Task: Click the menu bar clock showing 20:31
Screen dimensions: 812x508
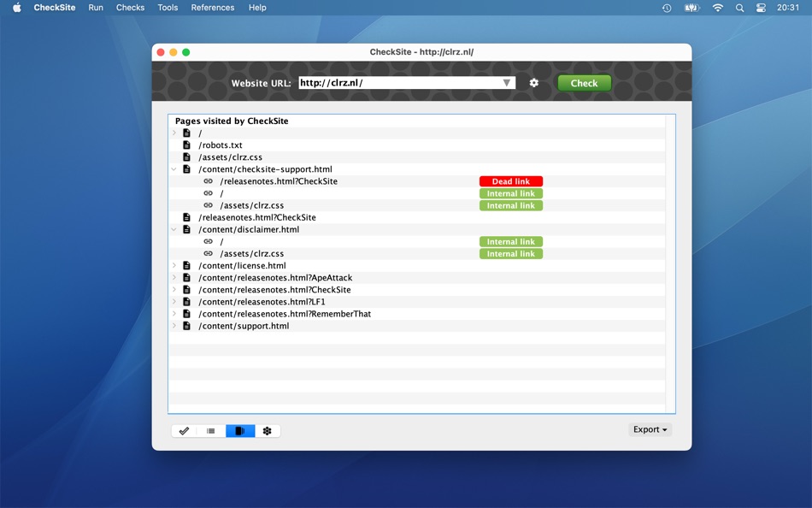Action: click(788, 8)
